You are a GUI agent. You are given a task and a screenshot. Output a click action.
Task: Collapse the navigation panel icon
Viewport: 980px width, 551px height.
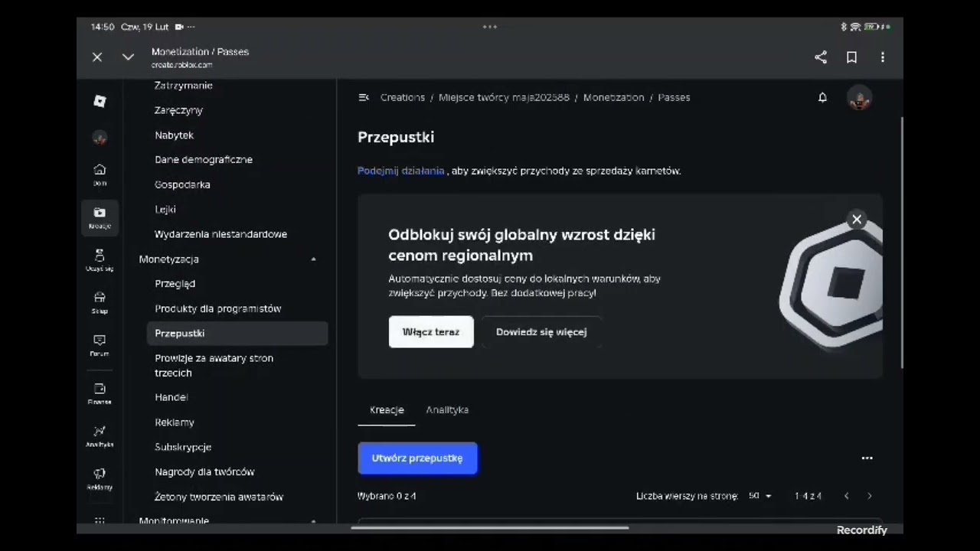364,97
